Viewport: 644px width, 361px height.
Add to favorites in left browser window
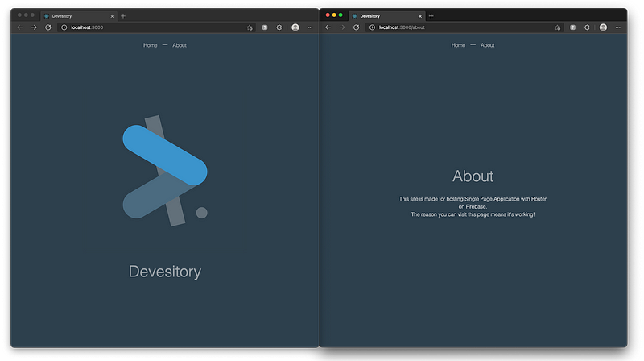[x=250, y=27]
